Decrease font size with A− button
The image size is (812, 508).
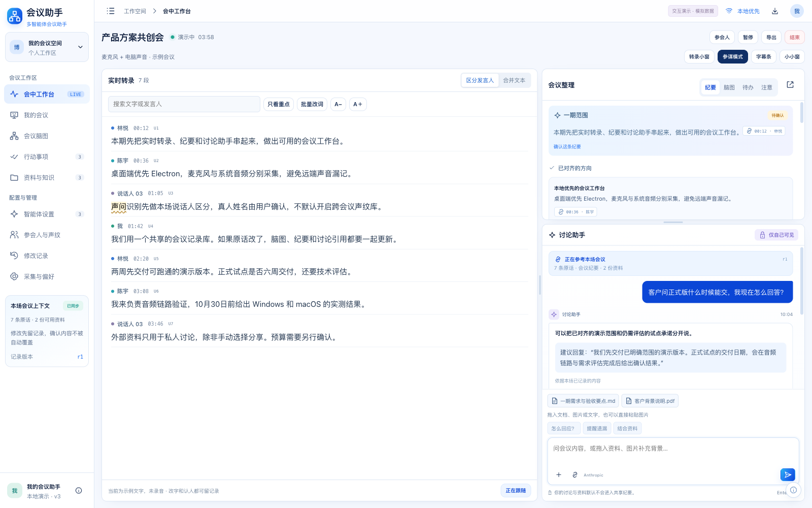click(339, 104)
